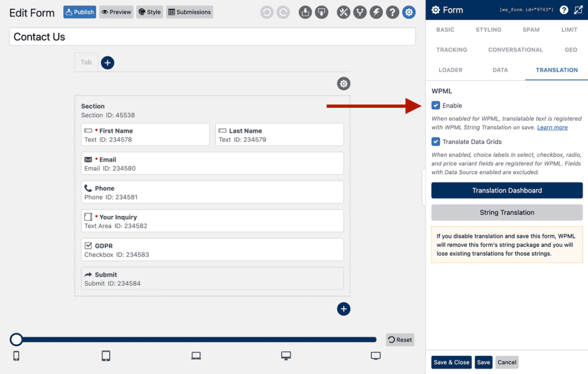Click the Preview button

click(116, 12)
